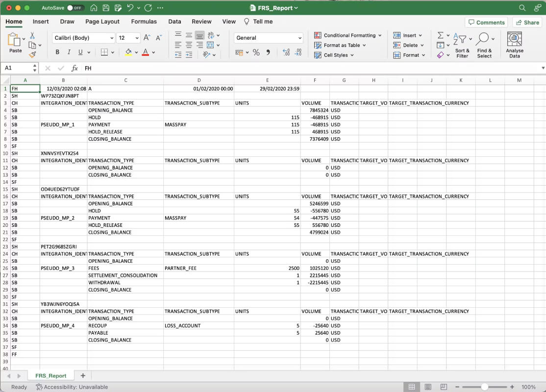Open the Draw ribbon tab
The height and width of the screenshot is (392, 546).
(x=67, y=22)
